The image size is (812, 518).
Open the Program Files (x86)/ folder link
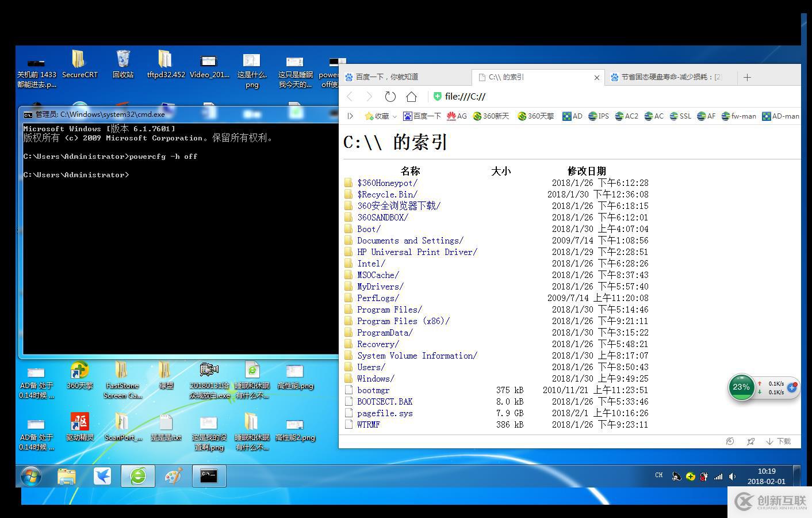(x=403, y=321)
